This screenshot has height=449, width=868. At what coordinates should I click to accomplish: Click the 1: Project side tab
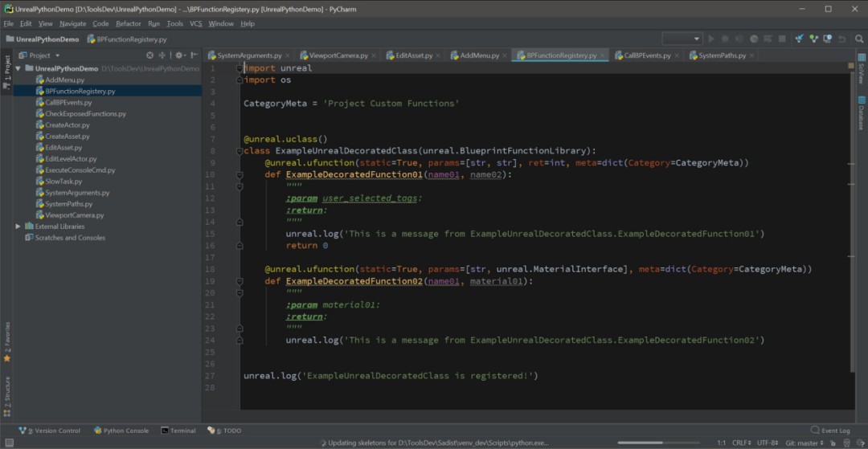click(x=7, y=71)
